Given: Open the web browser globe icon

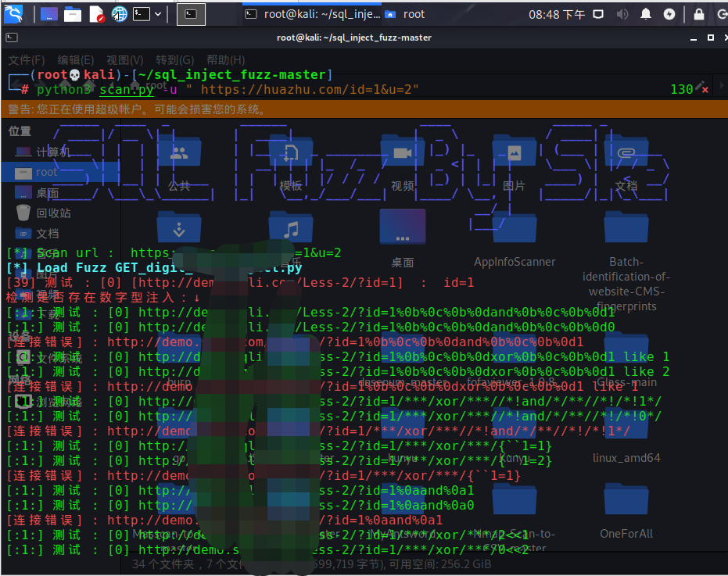Looking at the screenshot, I should [x=120, y=14].
